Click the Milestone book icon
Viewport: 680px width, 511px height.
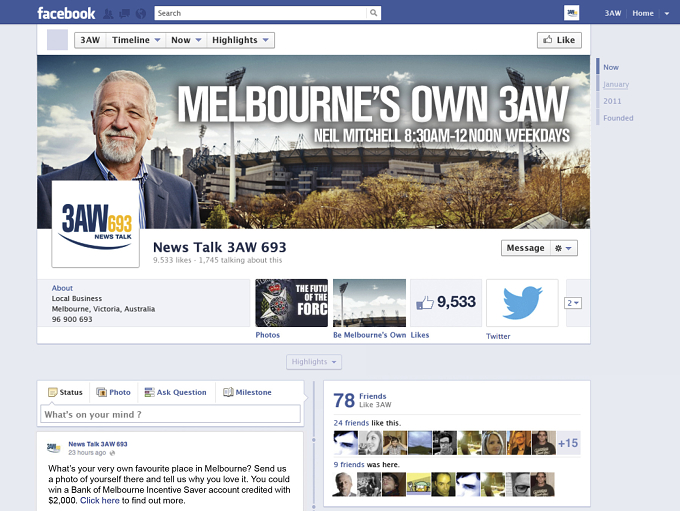(x=228, y=392)
